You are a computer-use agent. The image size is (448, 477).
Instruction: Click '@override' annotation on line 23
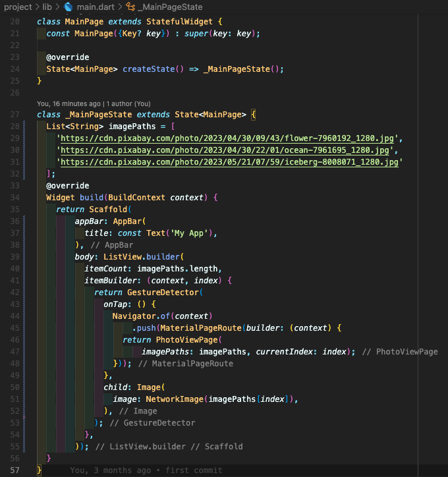point(68,57)
